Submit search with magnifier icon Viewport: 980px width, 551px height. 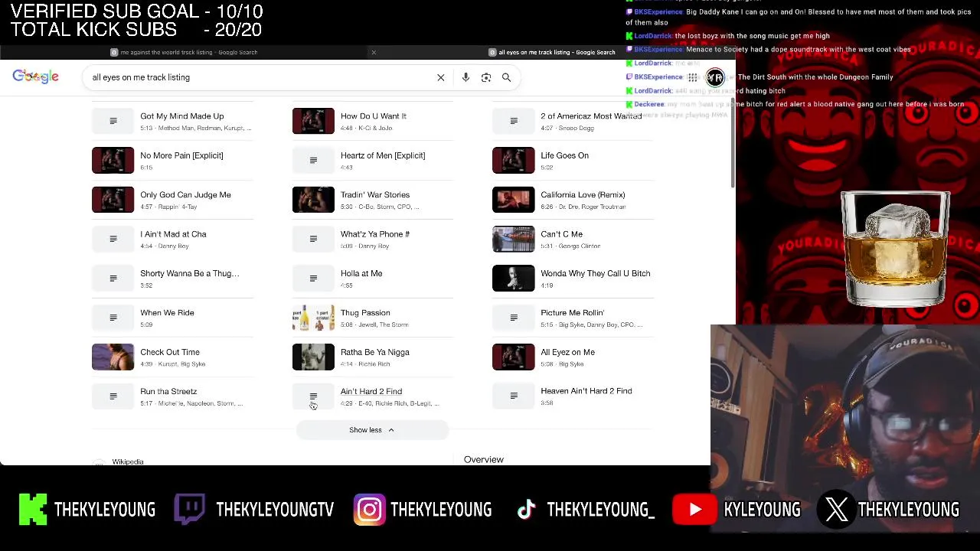(x=506, y=77)
